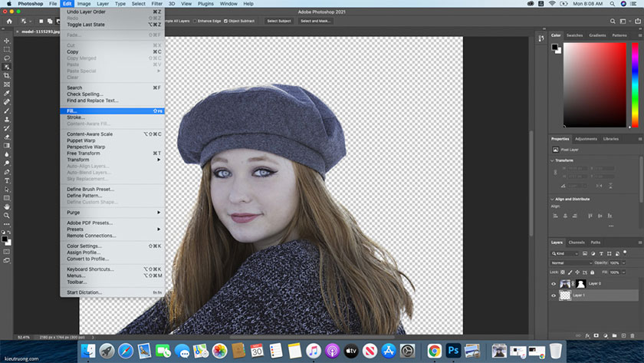644x363 pixels.
Task: Create a new group folder icon
Action: pos(614,336)
